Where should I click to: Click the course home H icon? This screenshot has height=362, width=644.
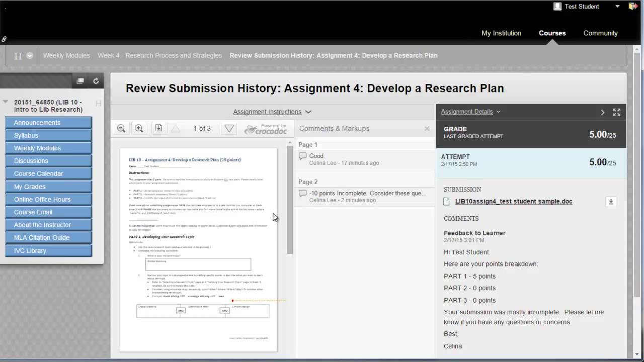(x=18, y=56)
